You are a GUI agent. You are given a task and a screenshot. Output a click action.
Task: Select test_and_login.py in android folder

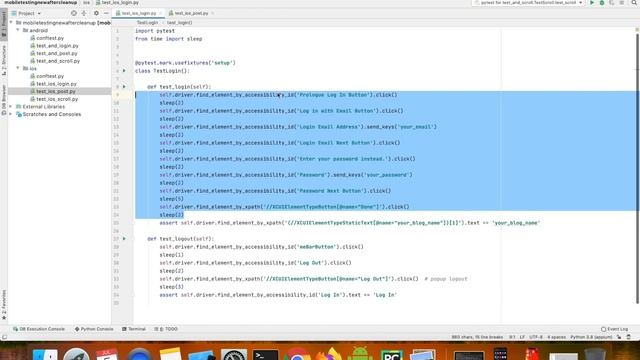click(x=54, y=46)
